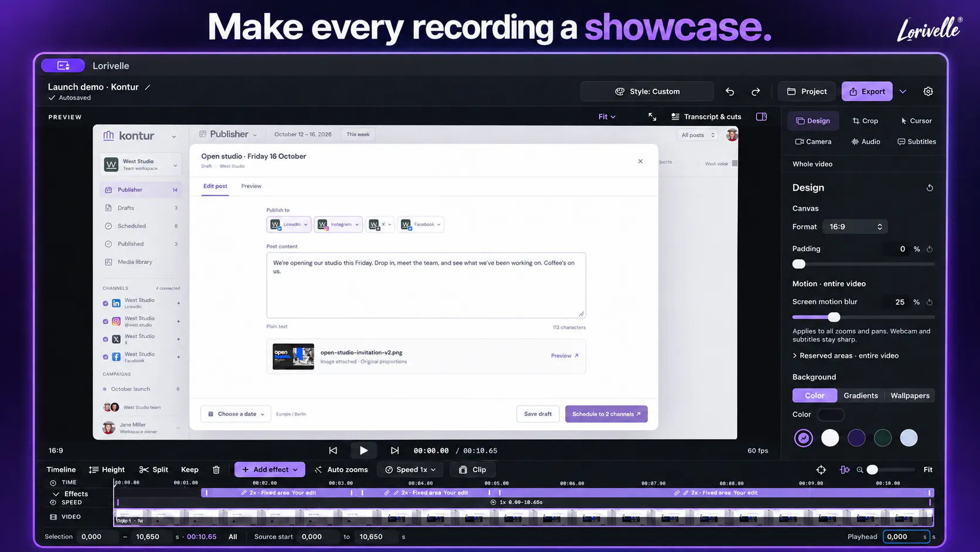Screen dimensions: 980x552
Task: Select the Wallpapers background option
Action: pos(910,395)
